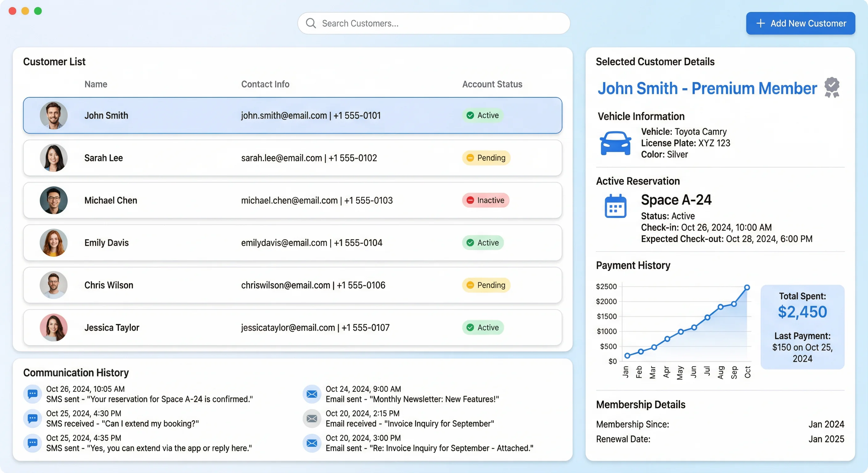Click the John Smith - Premium Member heading

(x=707, y=88)
